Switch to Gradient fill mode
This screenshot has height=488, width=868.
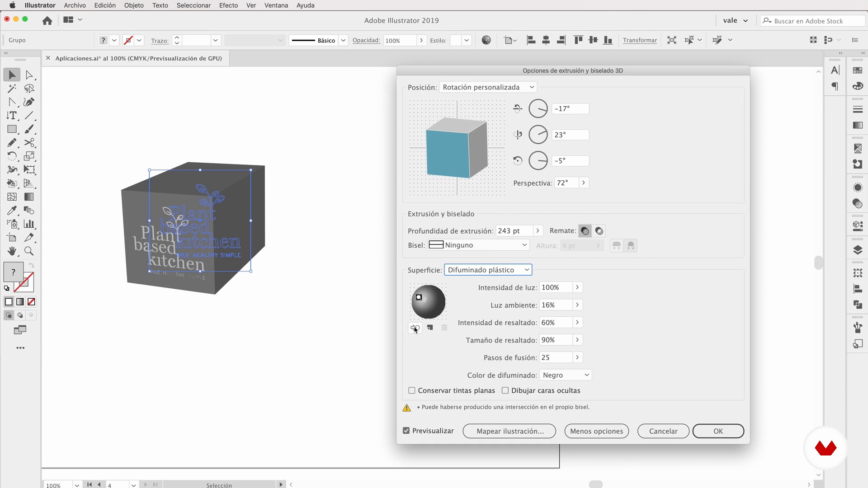(x=20, y=302)
